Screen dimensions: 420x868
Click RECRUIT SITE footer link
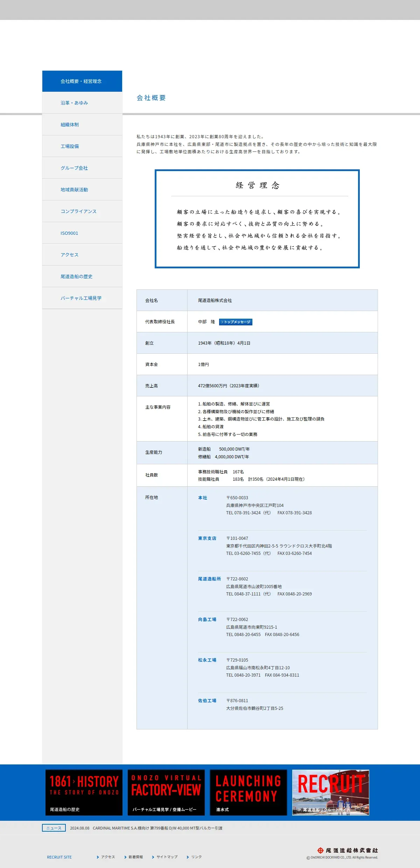[x=59, y=857]
